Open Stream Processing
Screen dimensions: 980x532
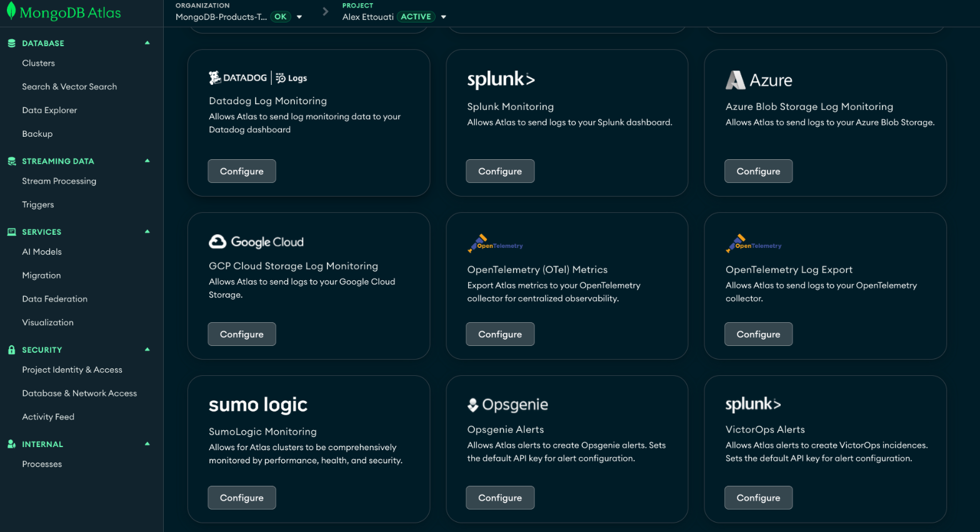coord(59,181)
